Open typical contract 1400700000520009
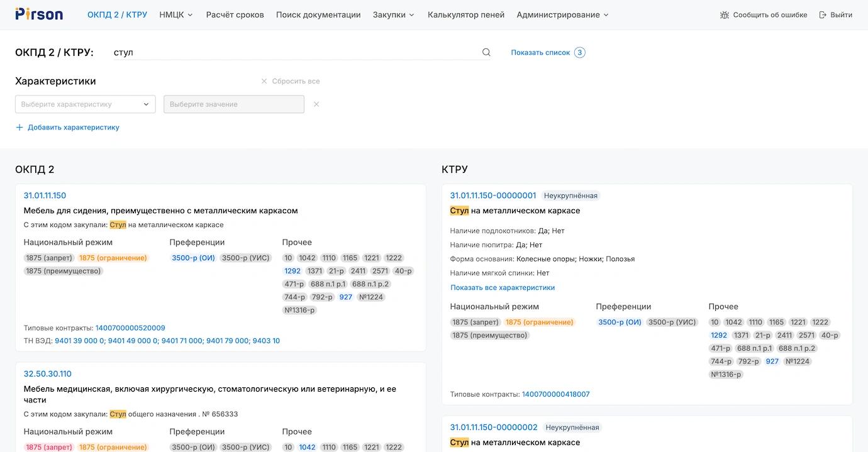 tap(130, 328)
